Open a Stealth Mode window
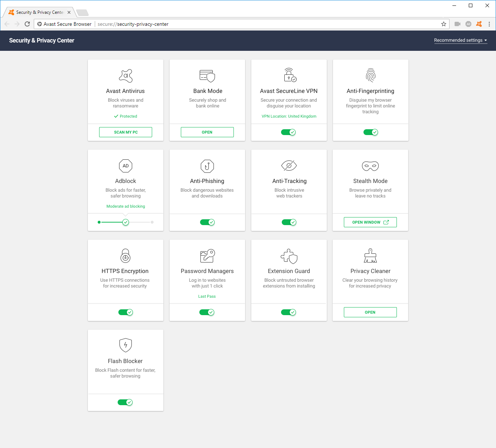The width and height of the screenshot is (496, 448). tap(370, 222)
